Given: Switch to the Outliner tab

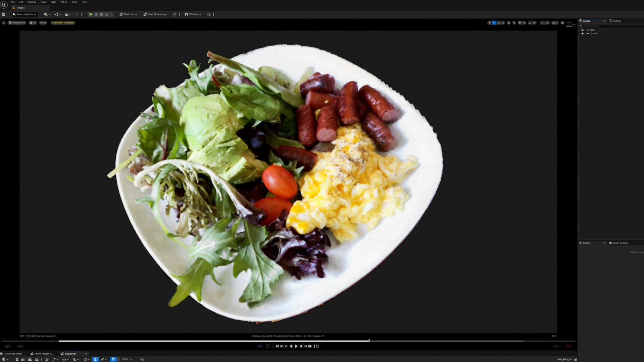Looking at the screenshot, I should pyautogui.click(x=616, y=21).
